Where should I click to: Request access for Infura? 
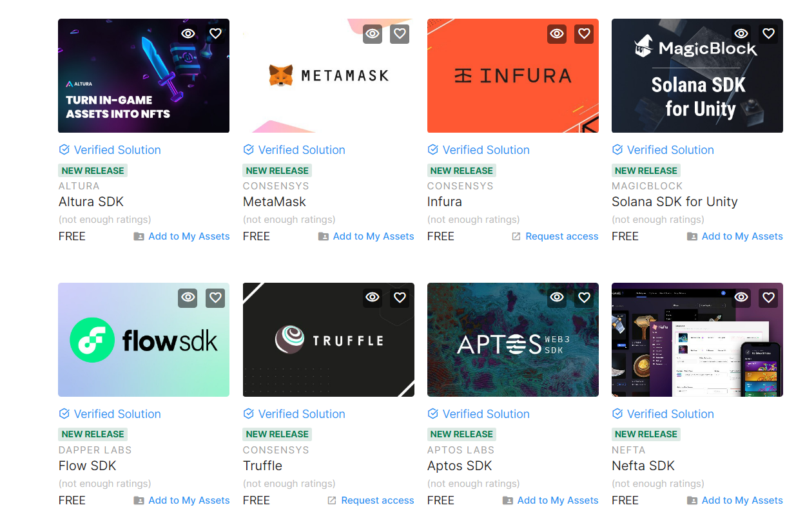[x=555, y=236]
